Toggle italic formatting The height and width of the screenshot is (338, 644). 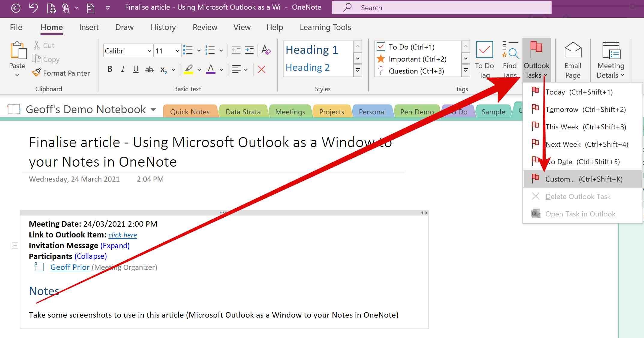(123, 69)
